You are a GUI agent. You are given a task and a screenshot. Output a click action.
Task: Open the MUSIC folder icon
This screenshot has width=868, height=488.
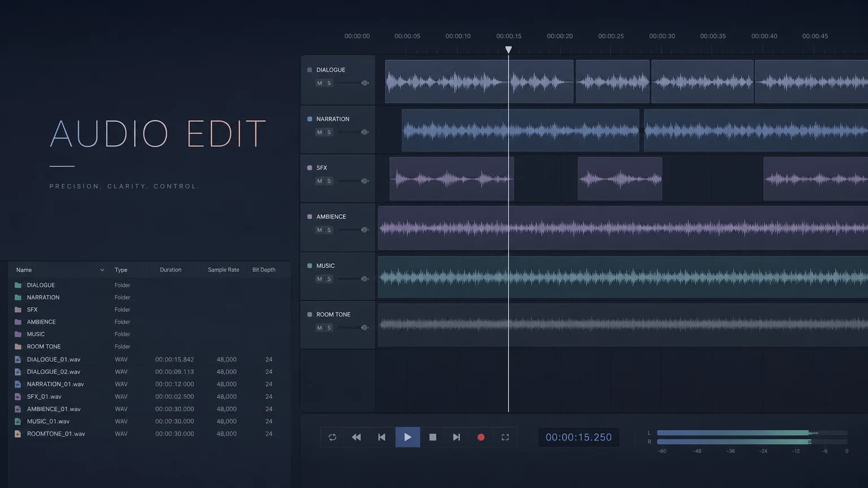point(18,334)
